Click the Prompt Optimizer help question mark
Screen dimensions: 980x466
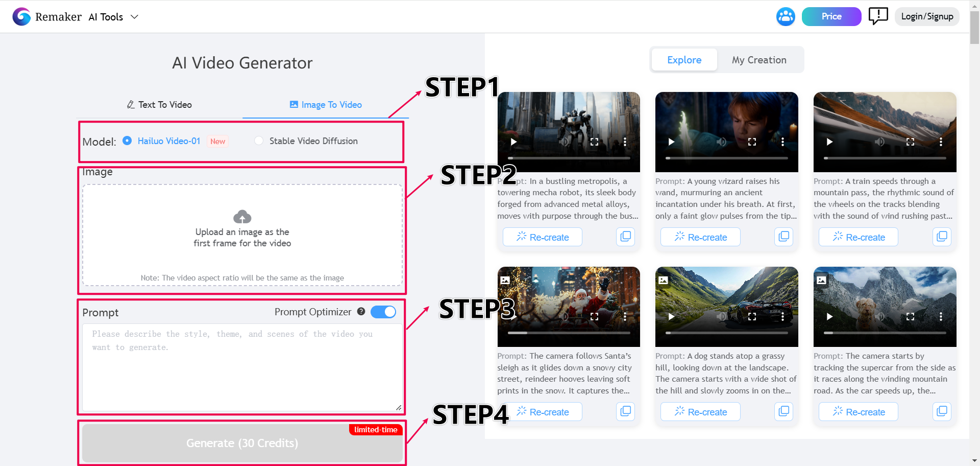[361, 311]
